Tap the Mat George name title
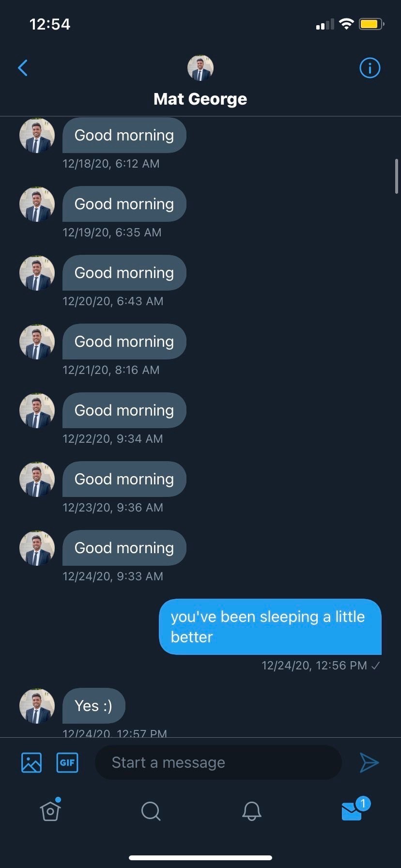Screen dimensions: 401x868 coord(200,99)
